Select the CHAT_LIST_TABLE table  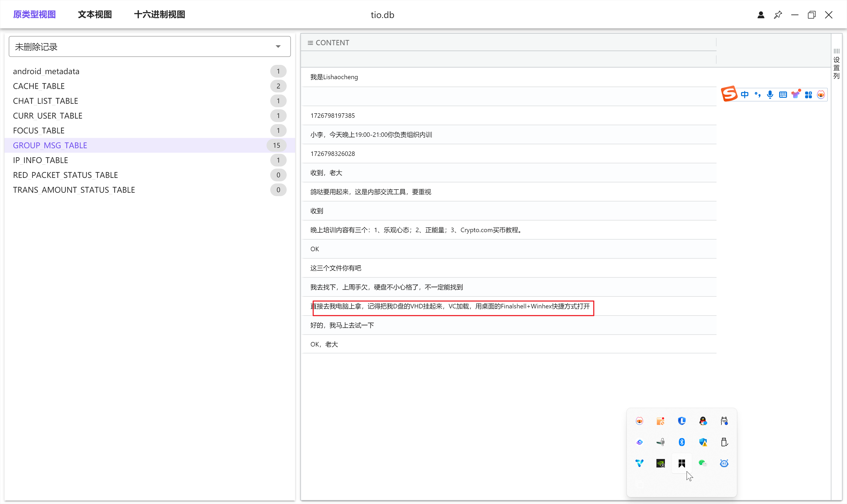46,101
